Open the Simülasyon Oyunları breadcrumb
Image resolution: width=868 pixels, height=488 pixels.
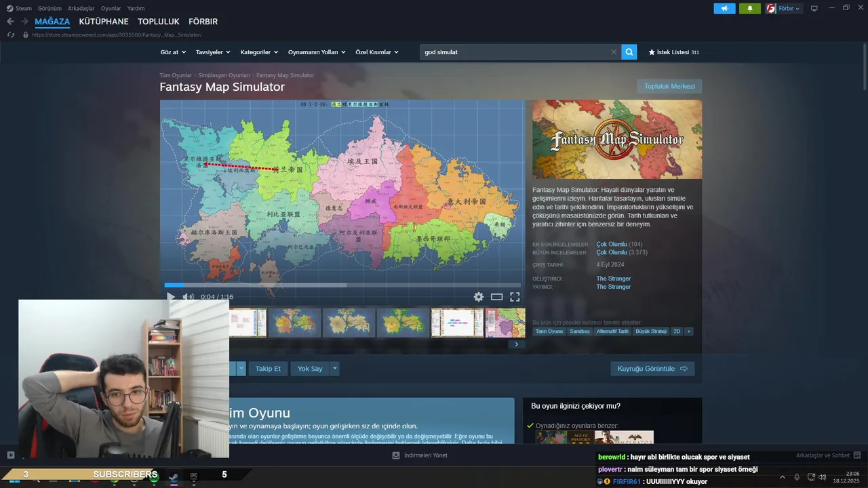pyautogui.click(x=224, y=75)
